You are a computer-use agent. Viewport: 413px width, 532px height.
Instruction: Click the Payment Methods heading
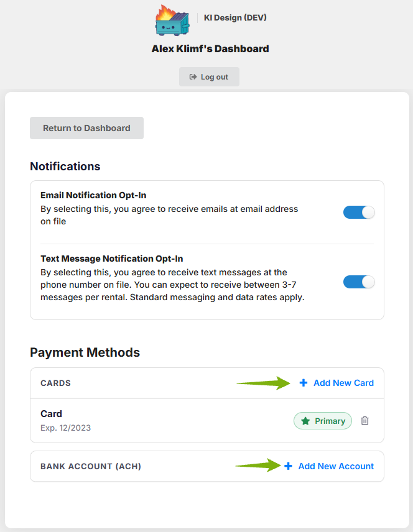(85, 352)
